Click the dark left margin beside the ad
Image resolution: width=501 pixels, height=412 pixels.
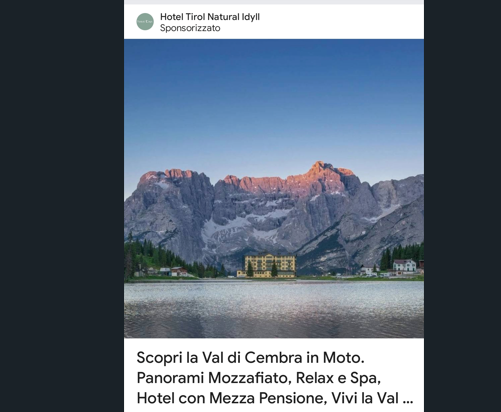point(62,206)
